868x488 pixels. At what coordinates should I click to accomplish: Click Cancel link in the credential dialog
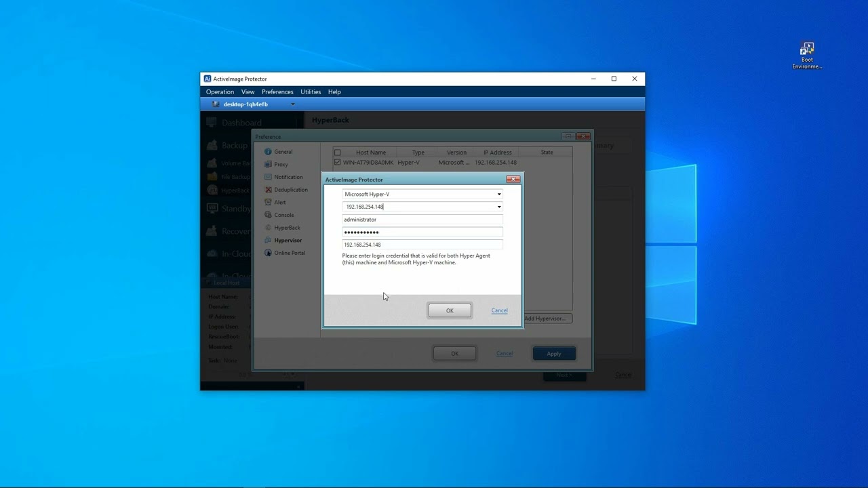[499, 310]
